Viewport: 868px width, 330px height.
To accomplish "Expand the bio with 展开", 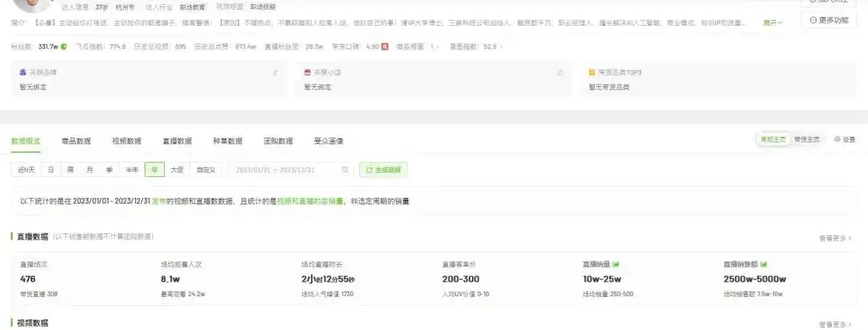I will click(773, 23).
